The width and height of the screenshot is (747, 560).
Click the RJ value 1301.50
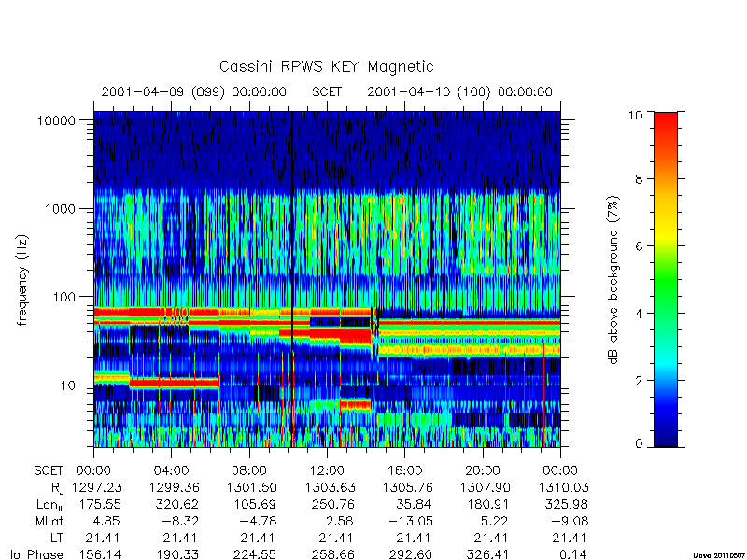[252, 487]
